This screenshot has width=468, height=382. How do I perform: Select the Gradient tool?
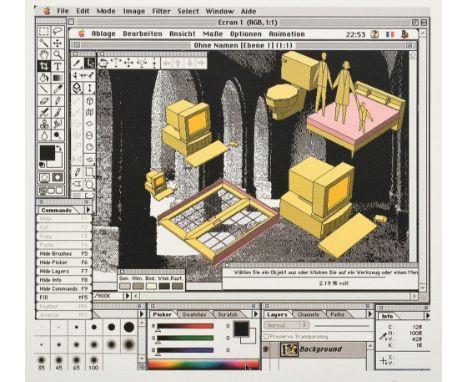[x=58, y=78]
